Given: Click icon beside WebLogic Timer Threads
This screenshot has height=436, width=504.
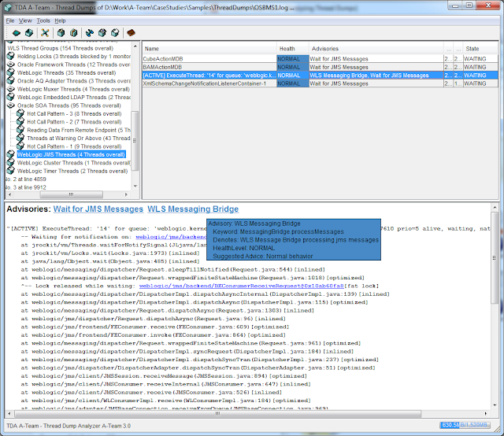Looking at the screenshot, I should click(10, 171).
